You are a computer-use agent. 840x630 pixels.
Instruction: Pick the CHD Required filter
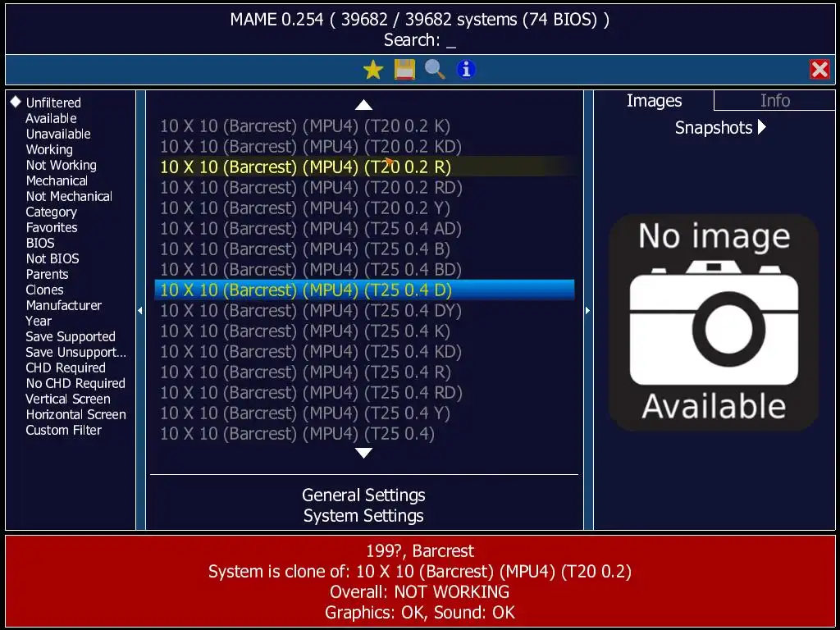(x=66, y=367)
